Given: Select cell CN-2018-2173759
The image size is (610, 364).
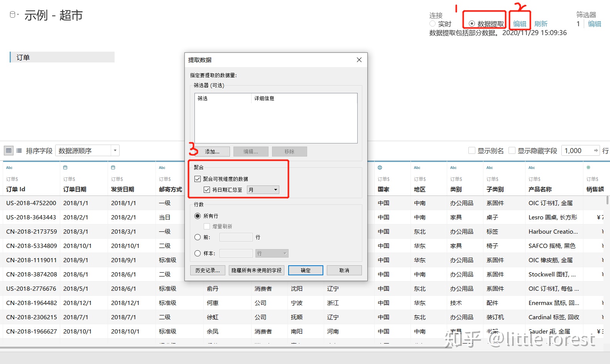Looking at the screenshot, I should pos(31,231).
